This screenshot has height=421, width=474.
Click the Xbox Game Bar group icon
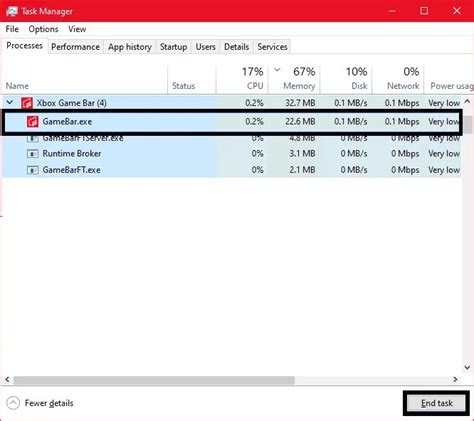[27, 103]
